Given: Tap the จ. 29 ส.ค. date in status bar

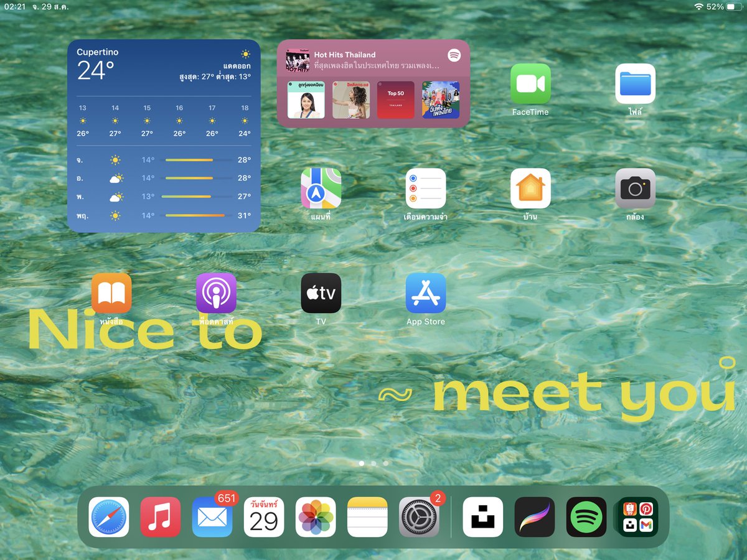Looking at the screenshot, I should pyautogui.click(x=50, y=6).
